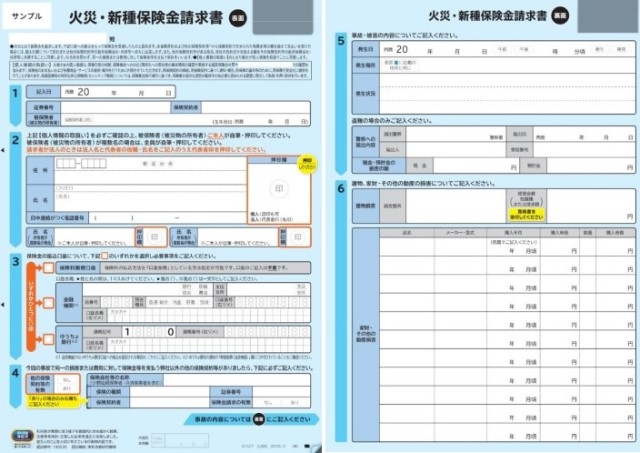Click the left-margin triangle marker beside section 2

coord(3,150)
